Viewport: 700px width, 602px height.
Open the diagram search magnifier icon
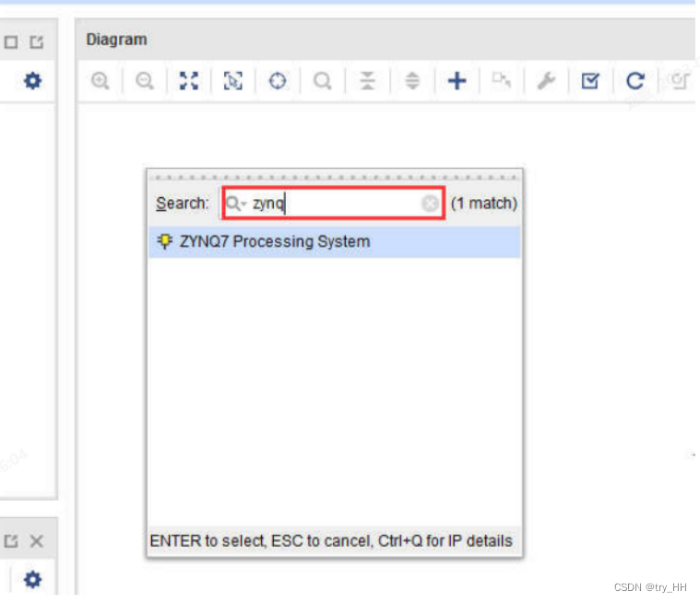[322, 81]
